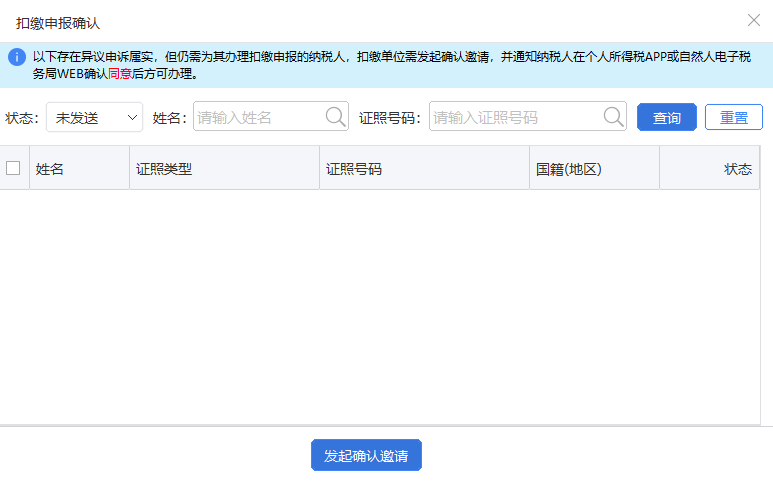Click the 发起确认邀请 button
The width and height of the screenshot is (773, 481).
tap(366, 455)
